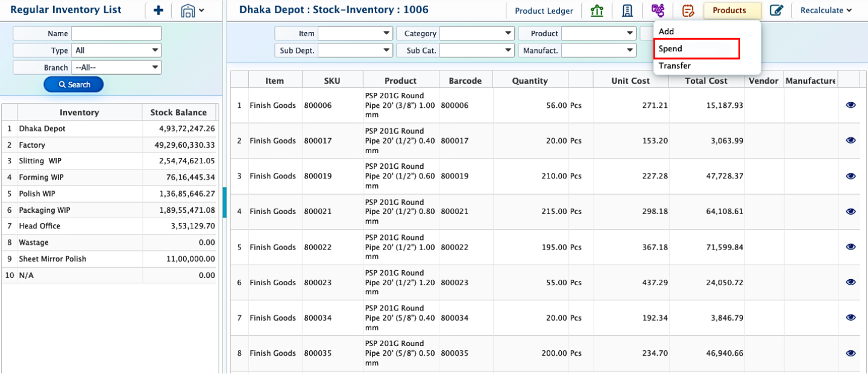Click the plus icon beside Regular Inventory List

point(159,10)
